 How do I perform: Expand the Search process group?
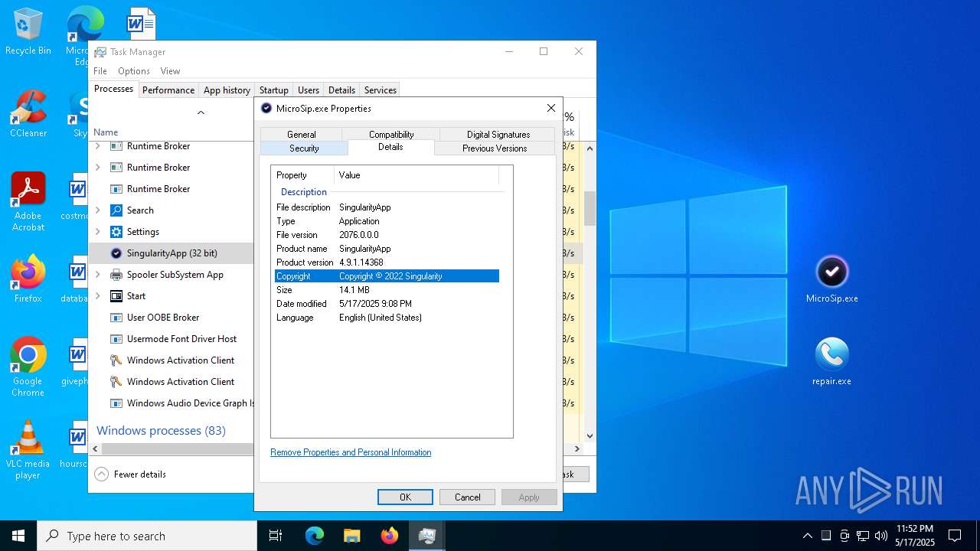click(x=97, y=210)
